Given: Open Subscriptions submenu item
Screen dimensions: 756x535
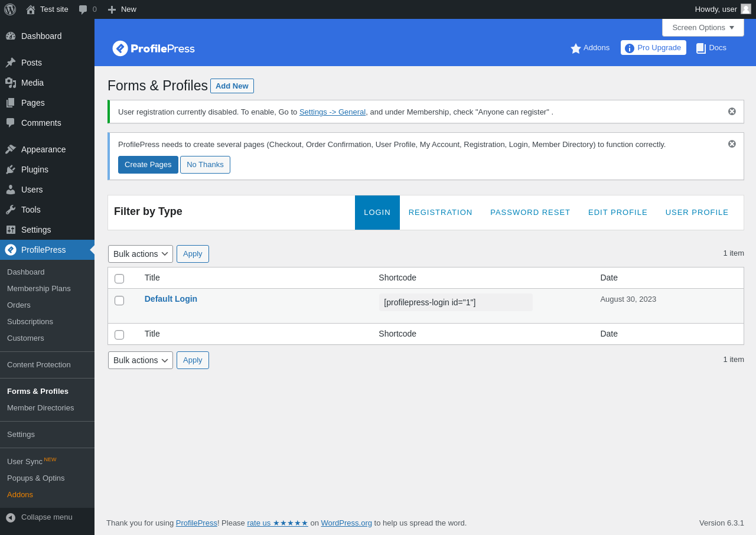Looking at the screenshot, I should click(x=30, y=322).
